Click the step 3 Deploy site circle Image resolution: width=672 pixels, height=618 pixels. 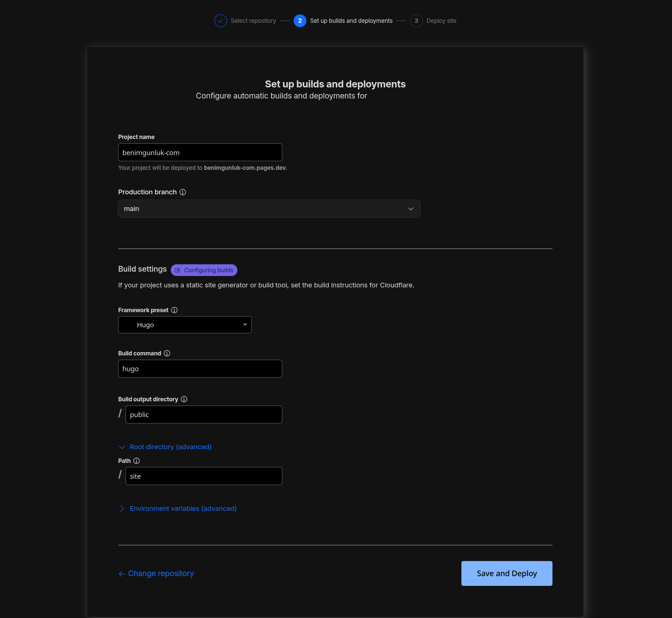point(416,21)
